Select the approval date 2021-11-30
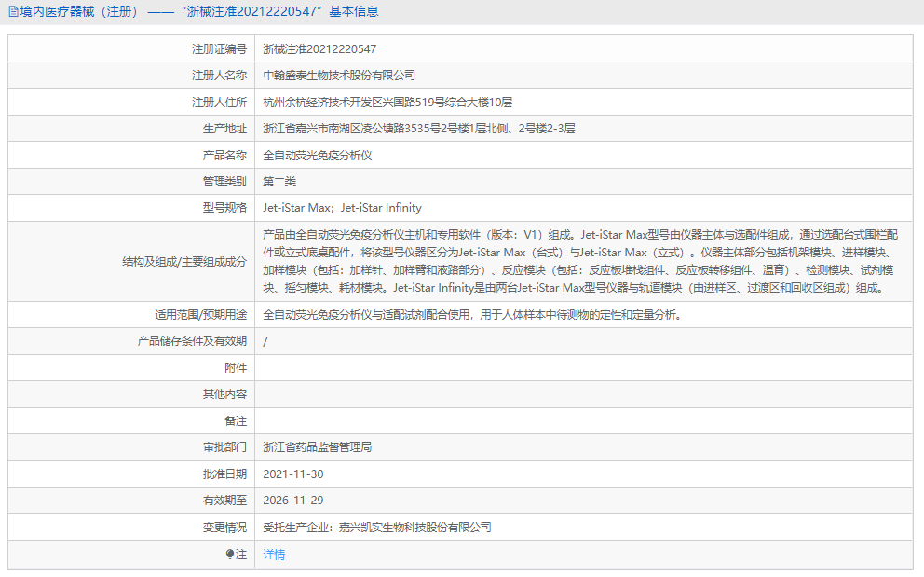The image size is (924, 577). point(292,474)
